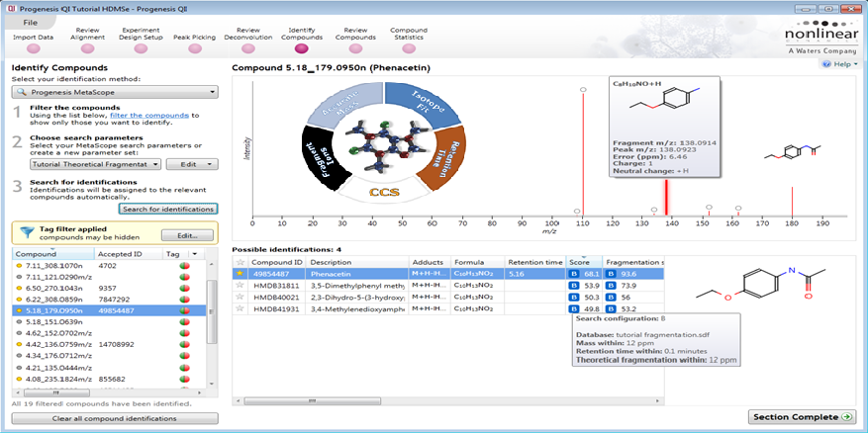Open the Tag column dropdown arrow

click(x=195, y=254)
